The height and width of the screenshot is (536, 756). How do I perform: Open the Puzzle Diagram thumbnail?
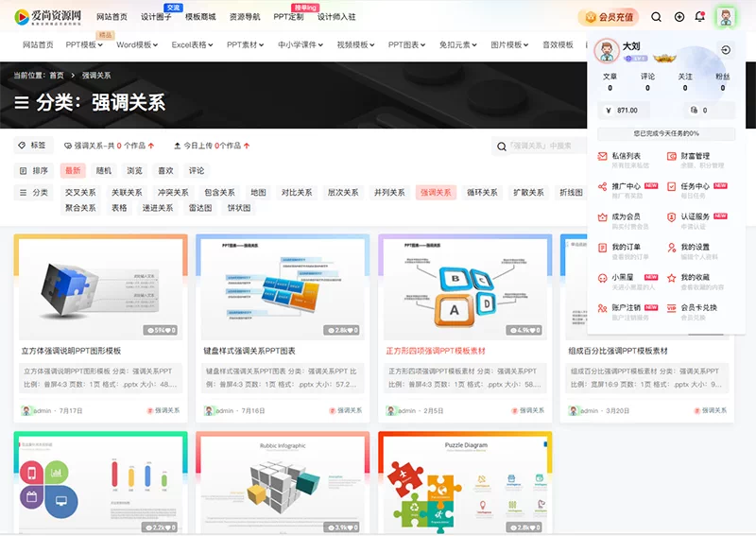pyautogui.click(x=465, y=483)
